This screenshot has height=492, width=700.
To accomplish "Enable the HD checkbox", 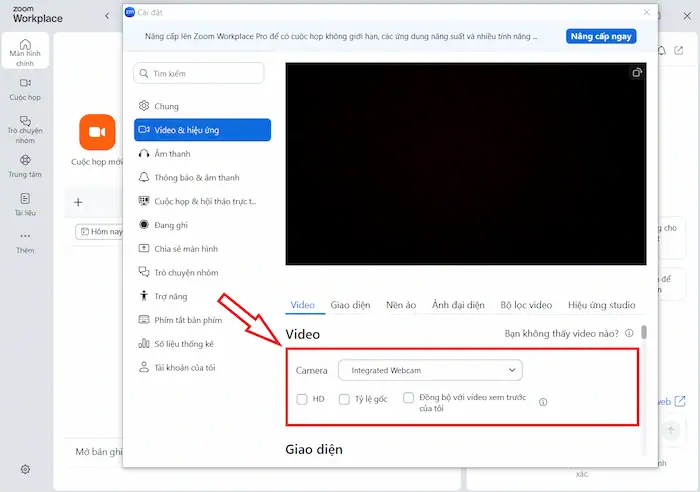I will [x=302, y=399].
